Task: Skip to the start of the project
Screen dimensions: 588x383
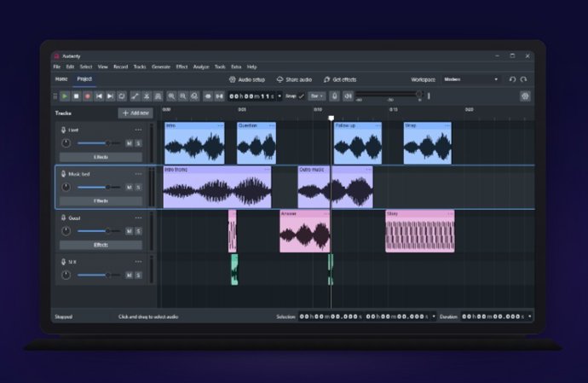Action: click(x=99, y=96)
